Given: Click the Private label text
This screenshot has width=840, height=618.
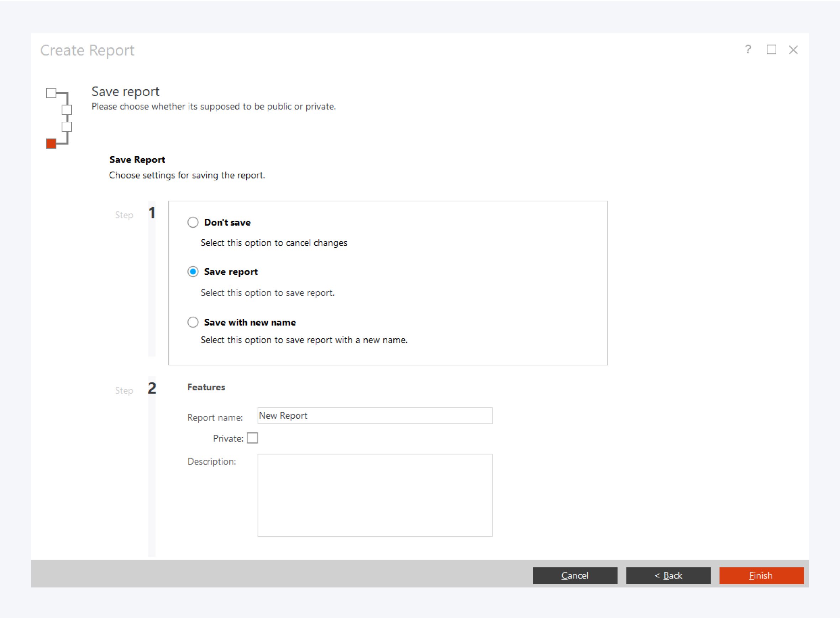Looking at the screenshot, I should coord(228,438).
